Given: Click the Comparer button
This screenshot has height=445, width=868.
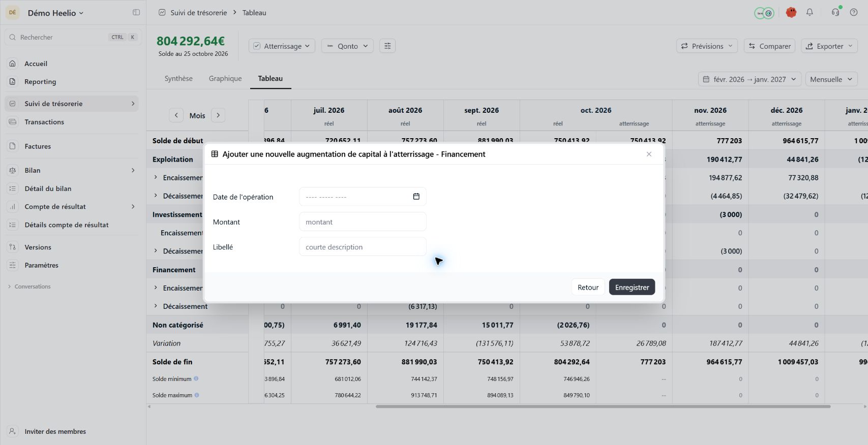Looking at the screenshot, I should point(769,46).
